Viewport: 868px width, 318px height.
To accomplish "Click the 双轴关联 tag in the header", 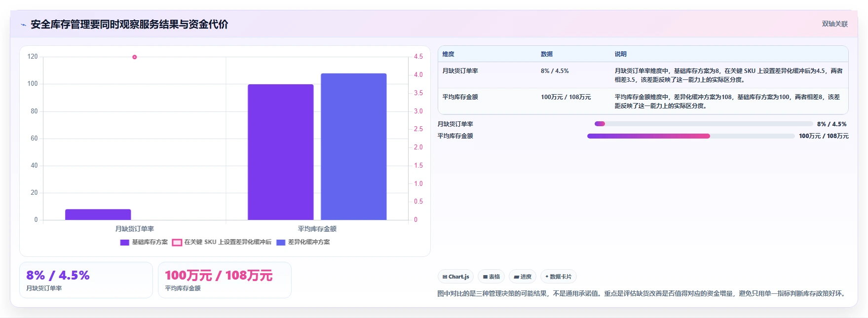I will point(834,24).
